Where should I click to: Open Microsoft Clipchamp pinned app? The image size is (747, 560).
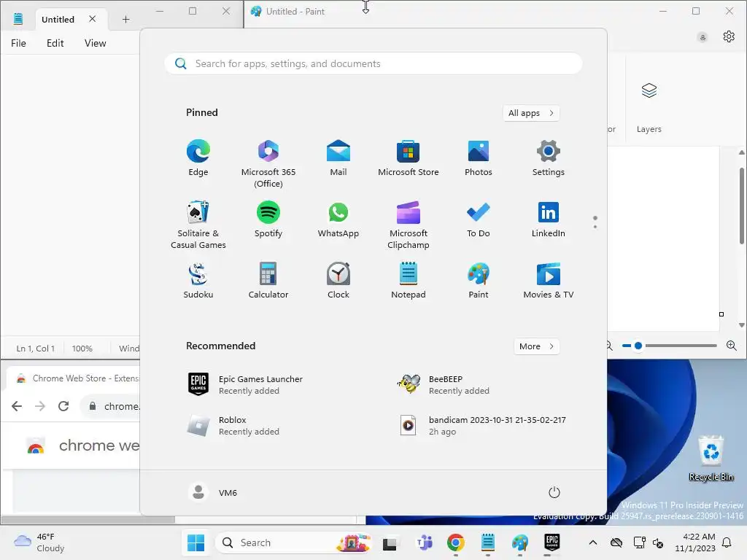click(409, 225)
